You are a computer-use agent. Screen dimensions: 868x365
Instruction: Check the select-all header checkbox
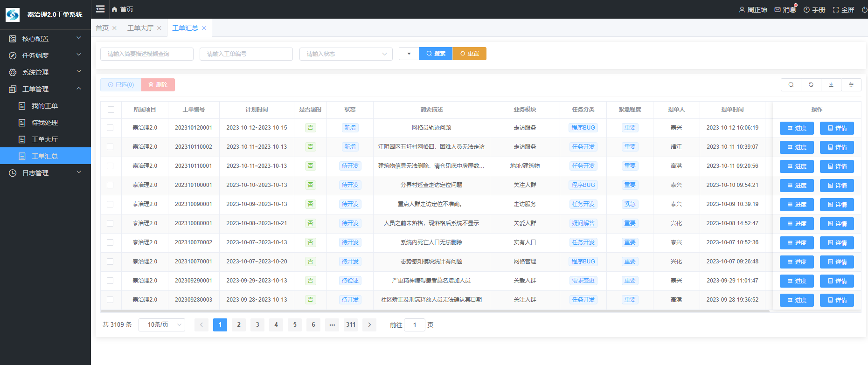pyautogui.click(x=111, y=110)
